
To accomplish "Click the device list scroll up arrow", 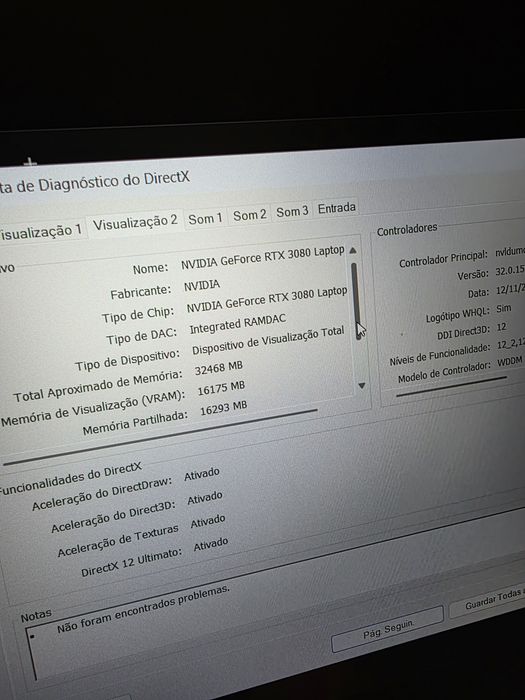I will click(353, 250).
